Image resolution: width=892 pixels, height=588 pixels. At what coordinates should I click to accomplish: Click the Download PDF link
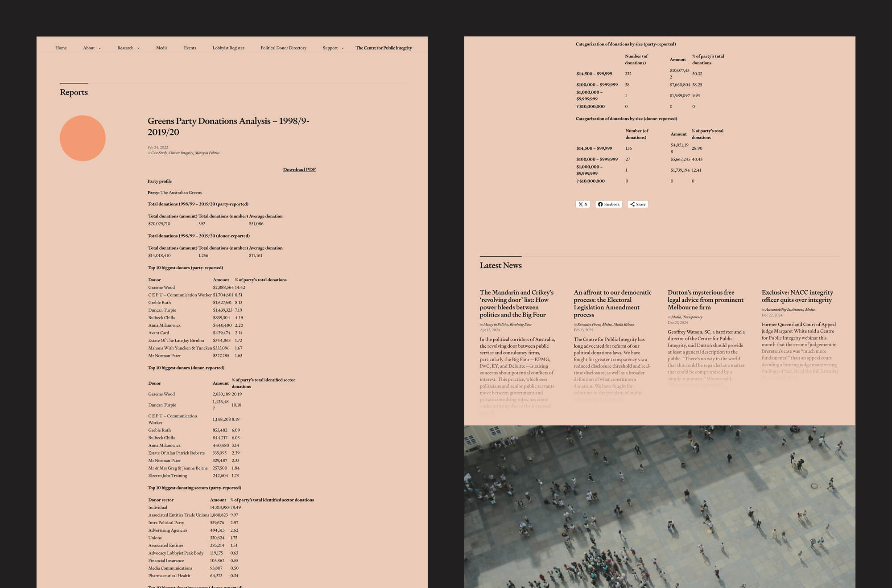click(x=299, y=169)
